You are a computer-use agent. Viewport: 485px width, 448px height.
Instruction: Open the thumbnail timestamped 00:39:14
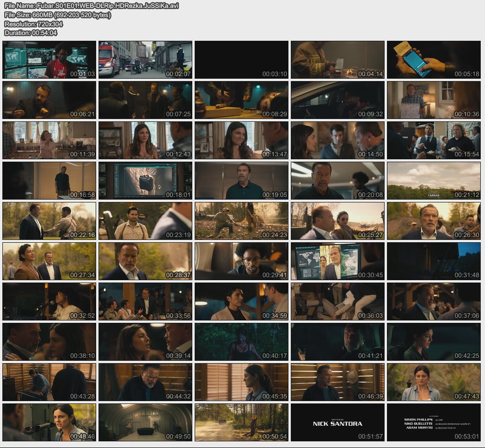point(145,342)
